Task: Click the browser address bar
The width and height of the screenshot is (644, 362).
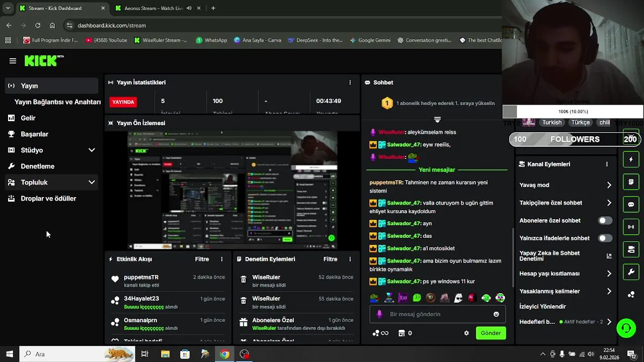Action: (282, 25)
